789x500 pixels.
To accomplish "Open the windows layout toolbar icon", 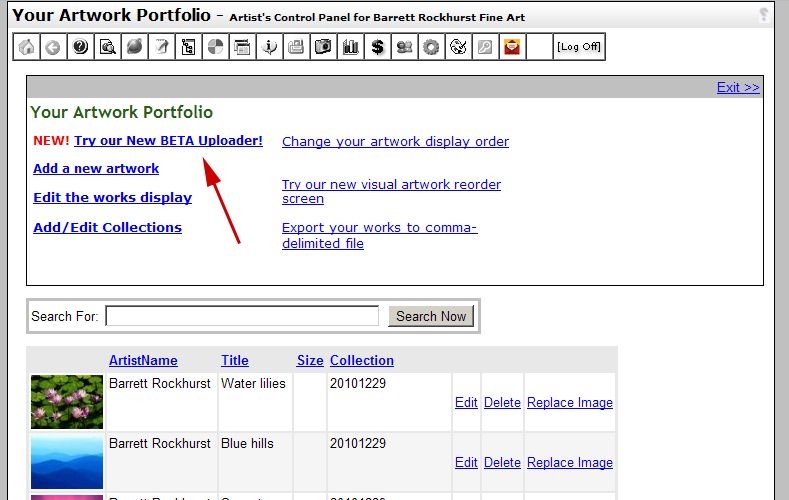I will pyautogui.click(x=243, y=47).
